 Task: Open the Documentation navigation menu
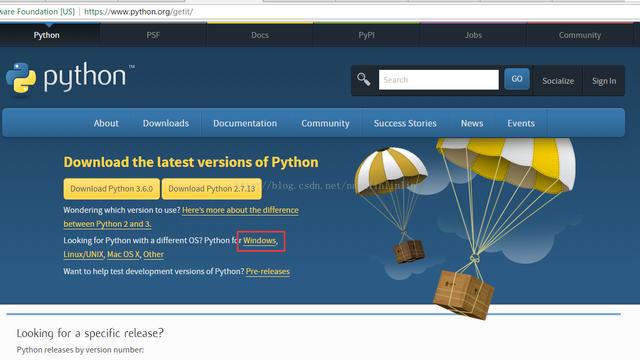point(245,123)
